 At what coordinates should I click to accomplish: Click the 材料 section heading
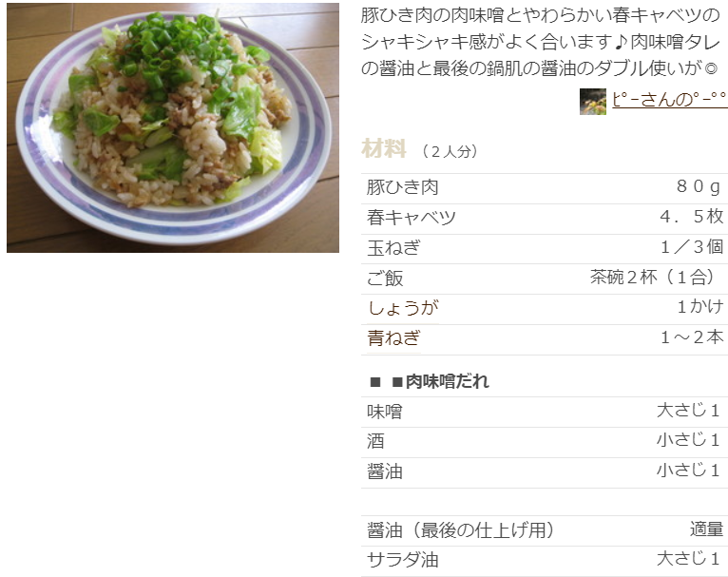(x=384, y=149)
